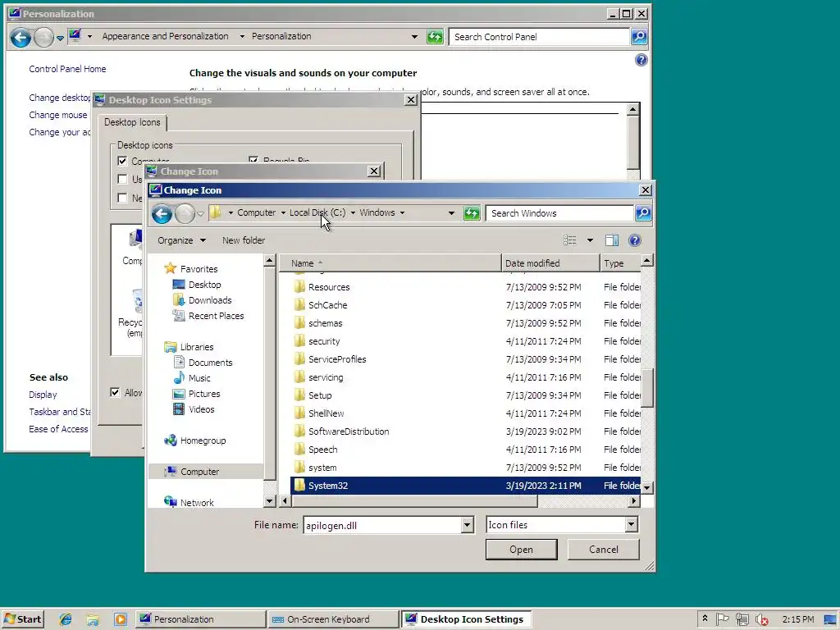This screenshot has width=840, height=630.
Task: Click New folder button
Action: 243,240
